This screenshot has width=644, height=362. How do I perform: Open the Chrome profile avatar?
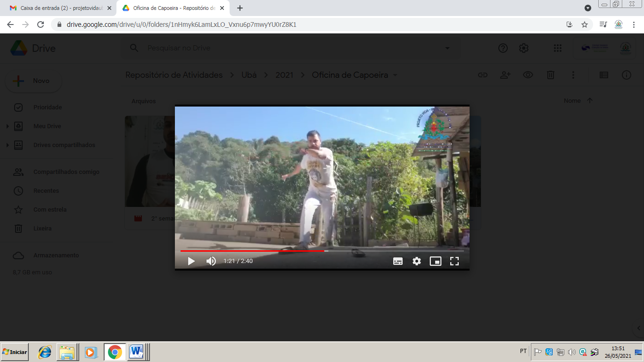[619, 25]
